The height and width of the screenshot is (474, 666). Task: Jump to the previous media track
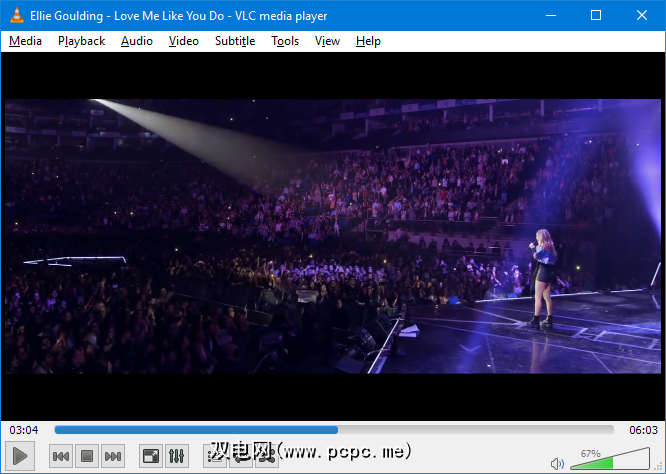pos(61,456)
